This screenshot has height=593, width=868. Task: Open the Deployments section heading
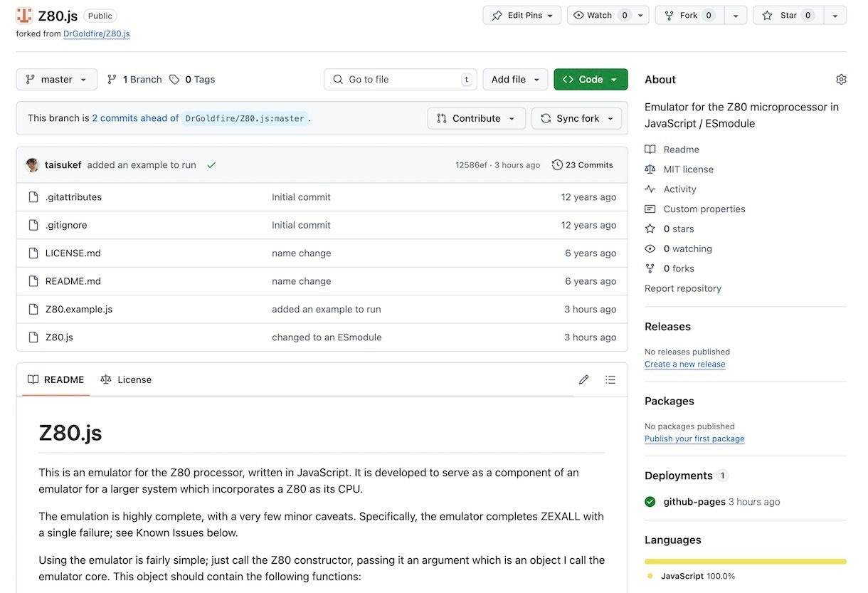[x=679, y=476]
